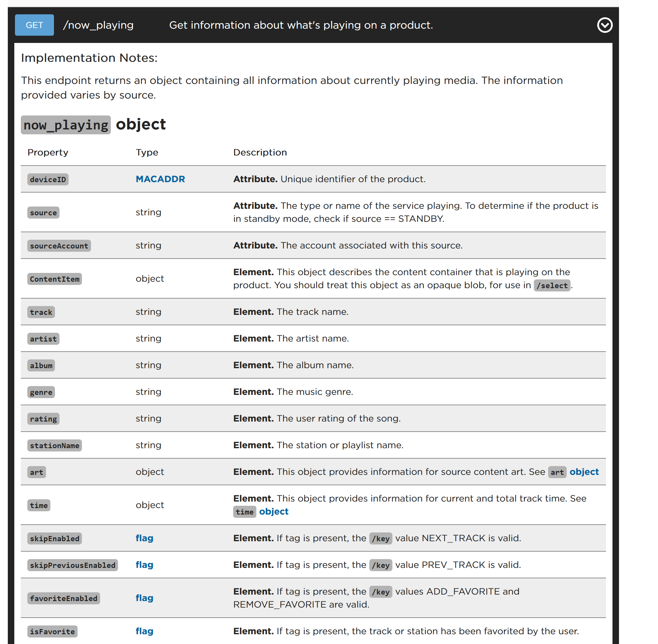Click the flag type for skipPreviousEnabled
Image resolution: width=658 pixels, height=644 pixels.
(144, 565)
